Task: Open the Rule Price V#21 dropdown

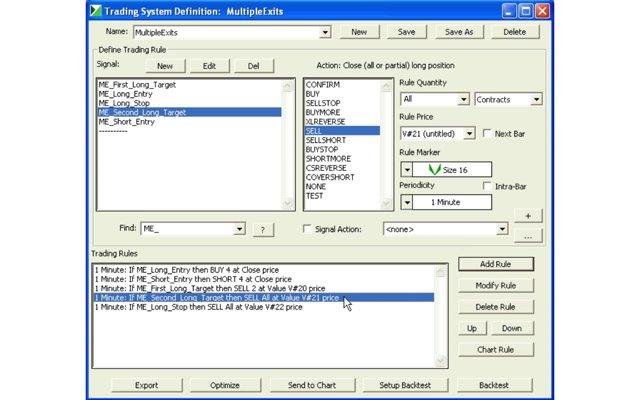Action: [x=469, y=133]
